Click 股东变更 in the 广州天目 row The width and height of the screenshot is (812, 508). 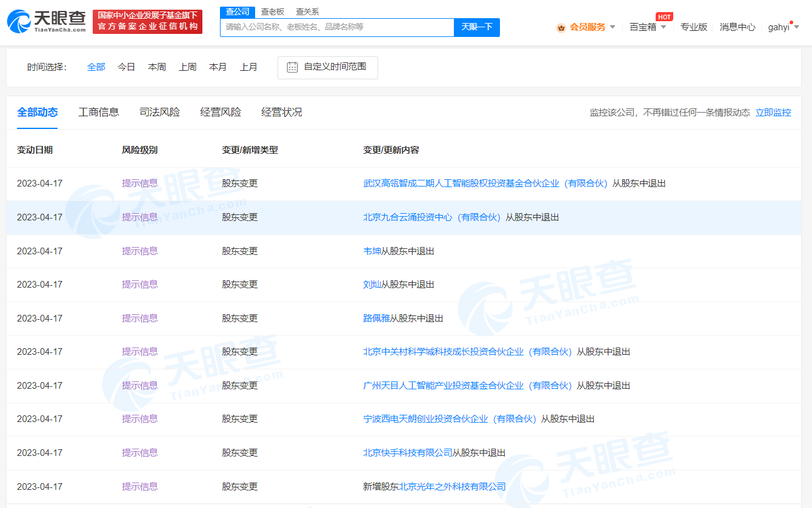tap(240, 386)
